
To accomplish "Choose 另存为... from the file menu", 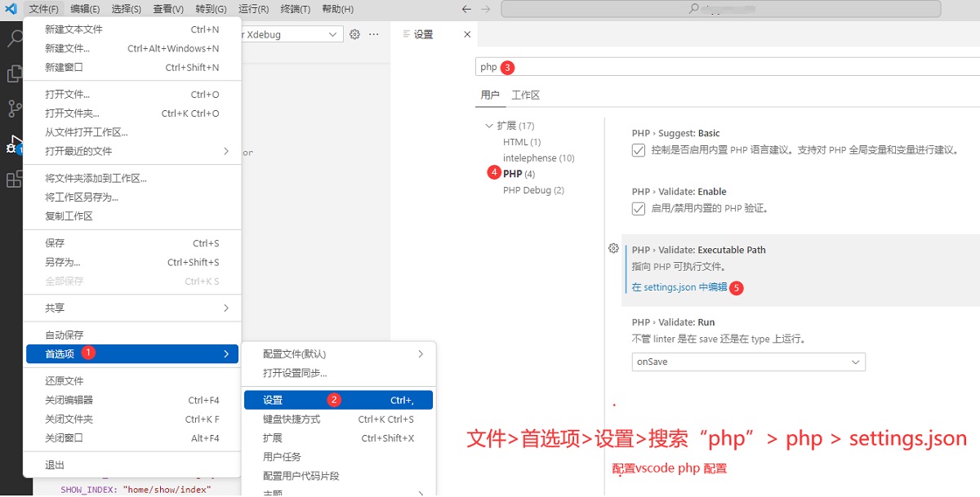I will pos(132,262).
